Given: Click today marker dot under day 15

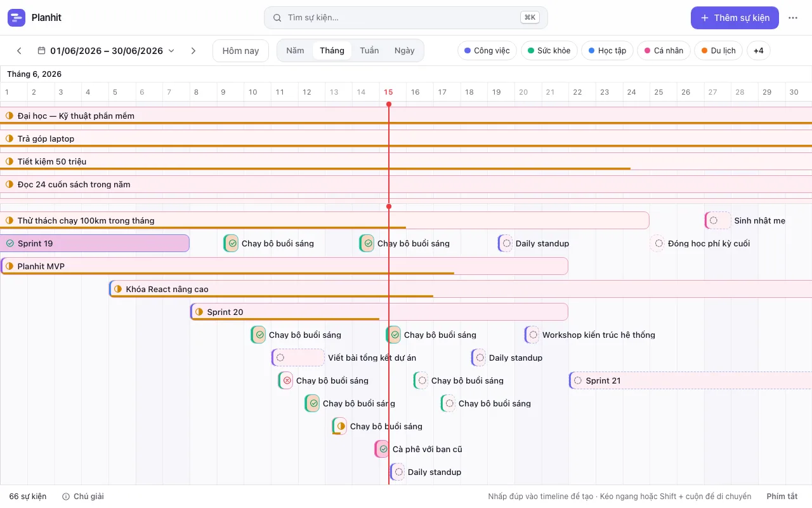Looking at the screenshot, I should (x=389, y=104).
